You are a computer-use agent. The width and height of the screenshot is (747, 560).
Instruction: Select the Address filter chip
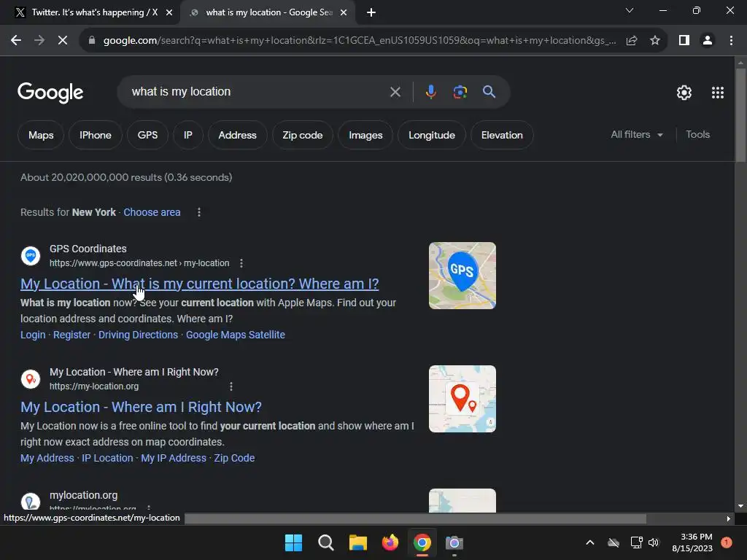237,135
